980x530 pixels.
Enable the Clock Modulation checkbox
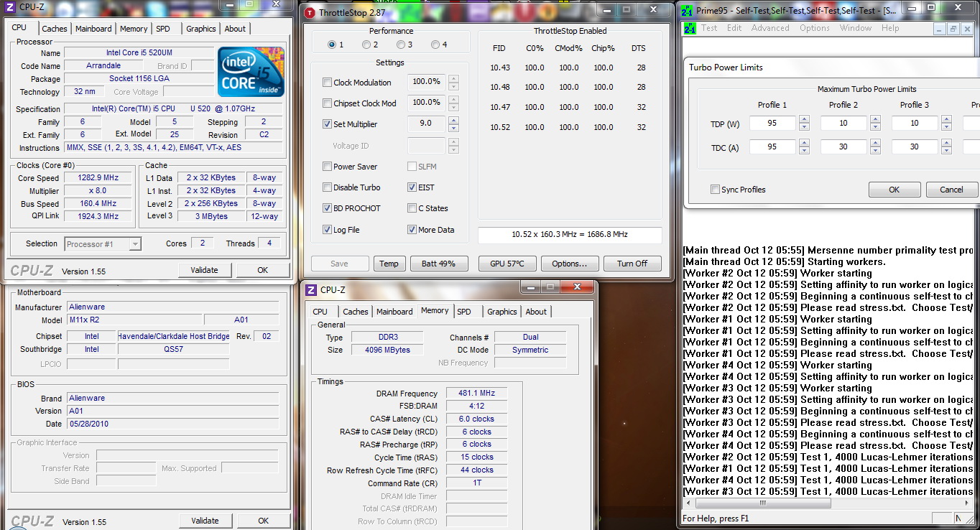coord(328,83)
